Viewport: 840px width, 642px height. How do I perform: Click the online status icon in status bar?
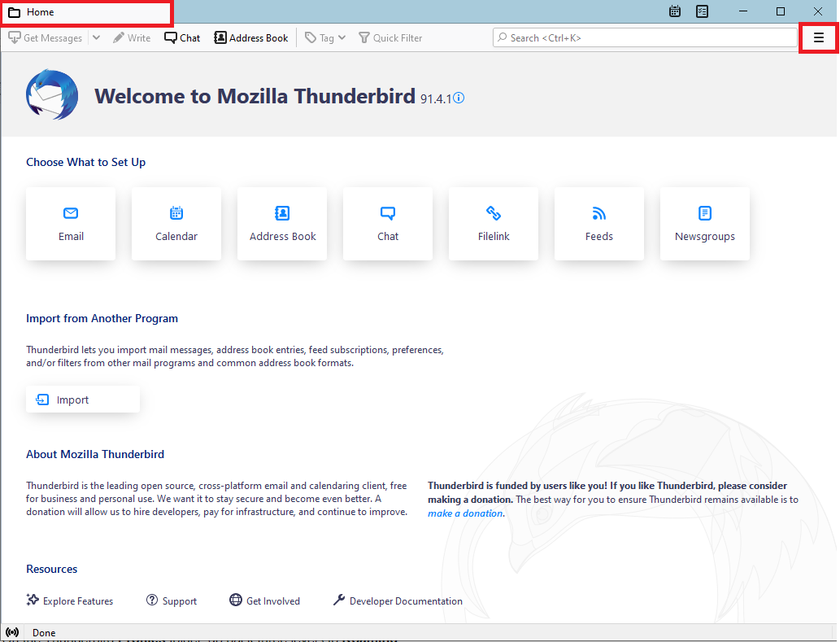12,632
